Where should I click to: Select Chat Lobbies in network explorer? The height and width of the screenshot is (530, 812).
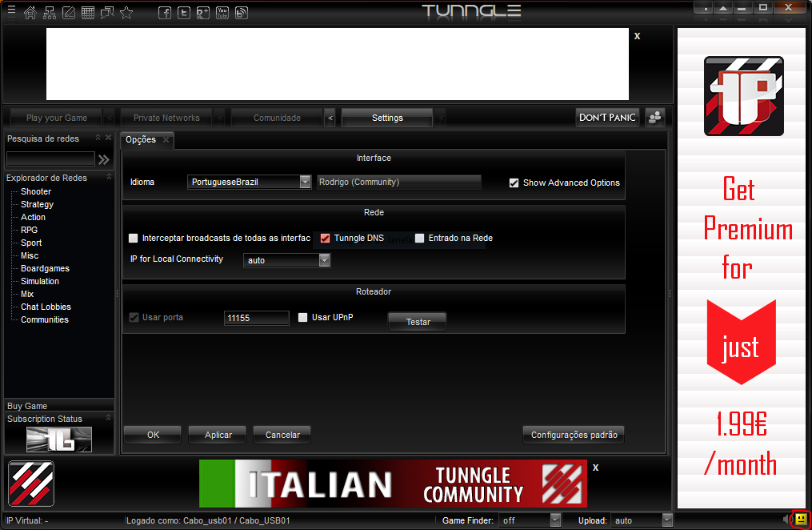[x=46, y=307]
